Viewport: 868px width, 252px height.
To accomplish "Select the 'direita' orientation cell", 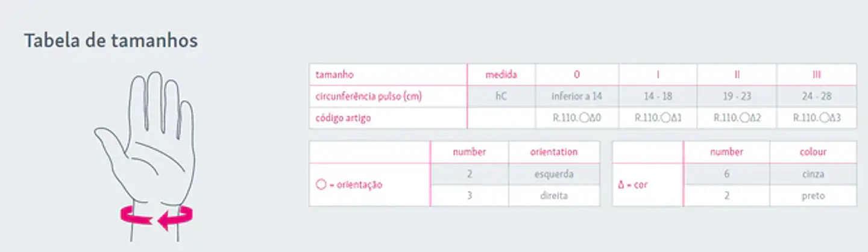I will point(554,196).
